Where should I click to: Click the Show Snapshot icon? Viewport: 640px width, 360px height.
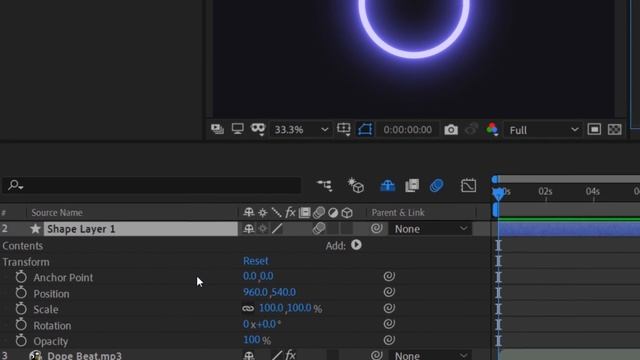471,129
